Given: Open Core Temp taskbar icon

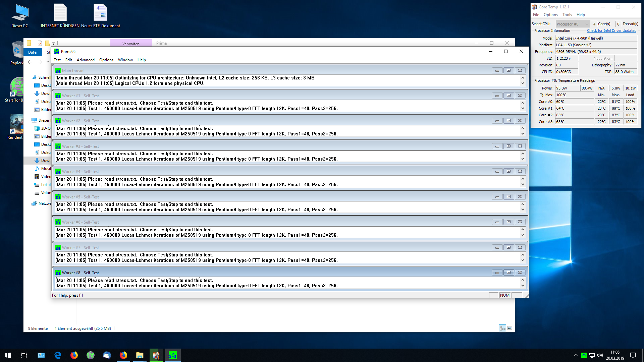Looking at the screenshot, I should pos(156,355).
